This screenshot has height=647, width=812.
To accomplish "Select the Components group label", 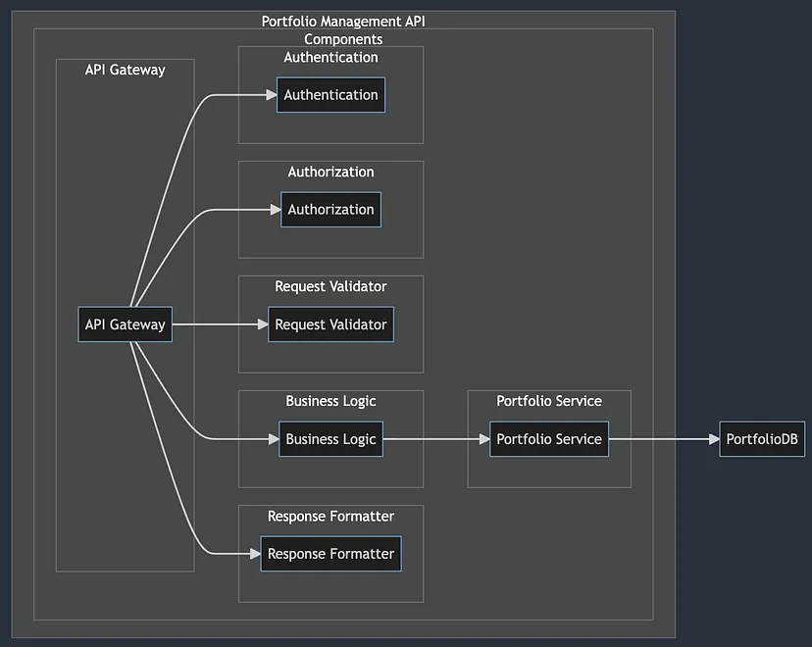I will [x=343, y=39].
